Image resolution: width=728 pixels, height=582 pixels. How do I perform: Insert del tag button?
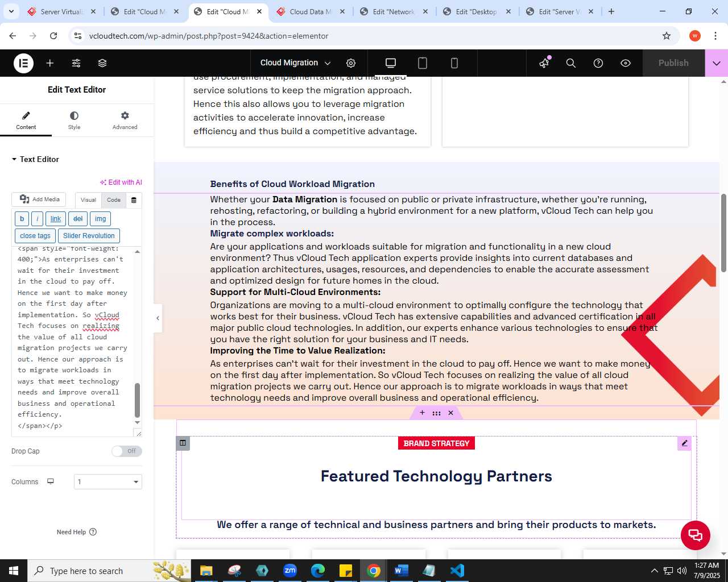pyautogui.click(x=78, y=219)
